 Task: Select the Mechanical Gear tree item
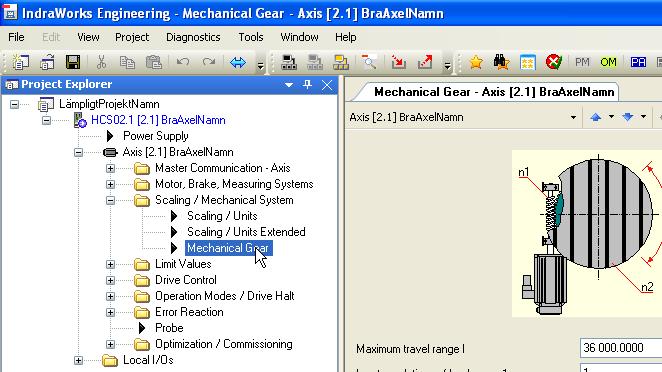228,248
